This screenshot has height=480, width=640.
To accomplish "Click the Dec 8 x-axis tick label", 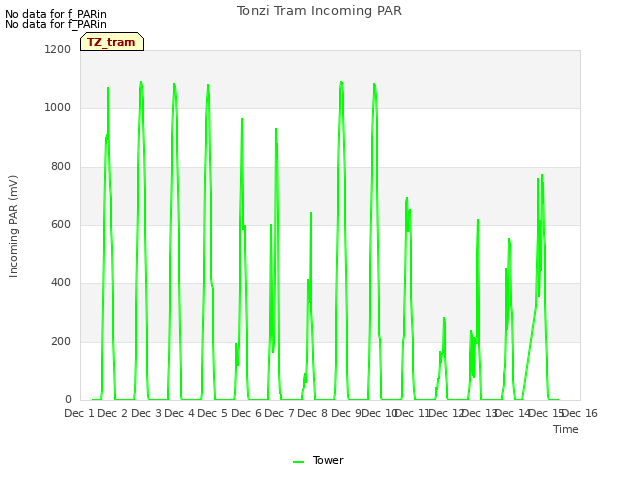I will [312, 413].
